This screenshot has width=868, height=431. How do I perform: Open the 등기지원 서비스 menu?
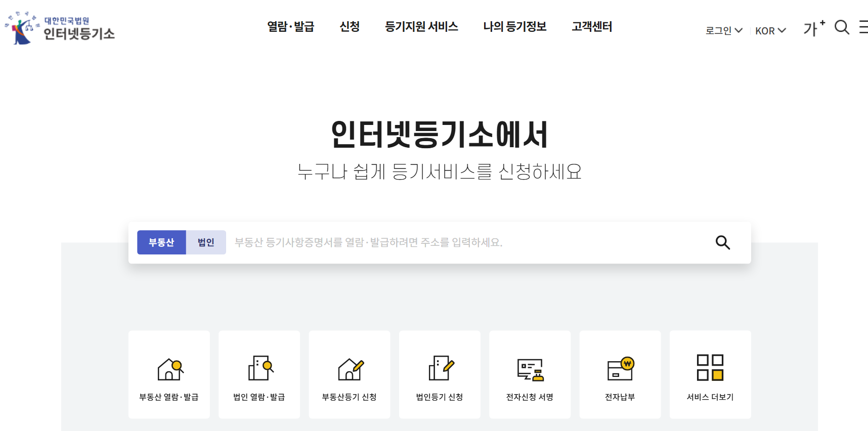click(x=421, y=26)
